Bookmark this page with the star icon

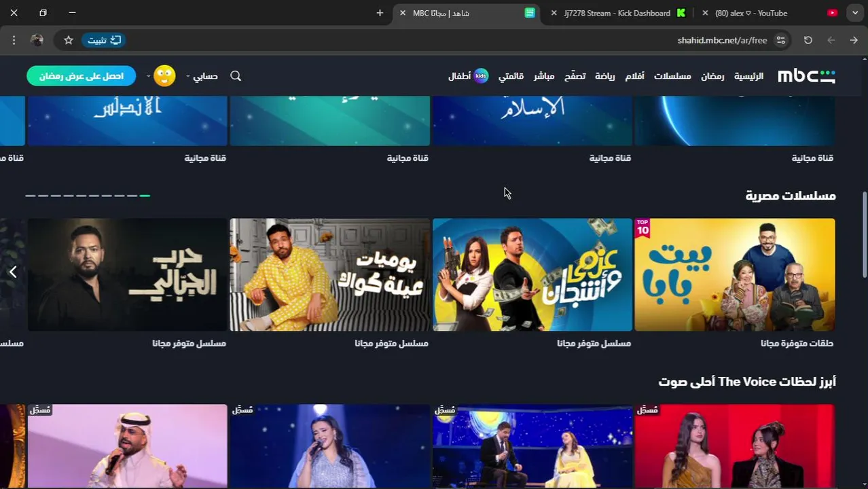click(x=69, y=40)
